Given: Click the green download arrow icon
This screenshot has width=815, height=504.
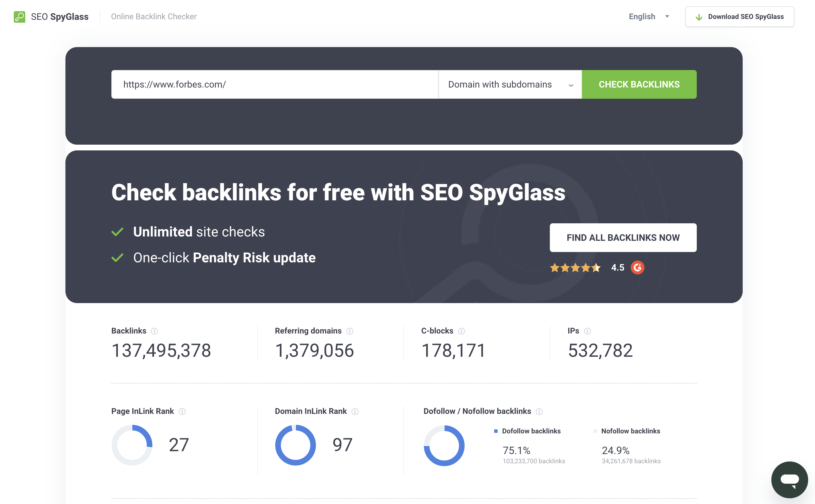Looking at the screenshot, I should [699, 17].
